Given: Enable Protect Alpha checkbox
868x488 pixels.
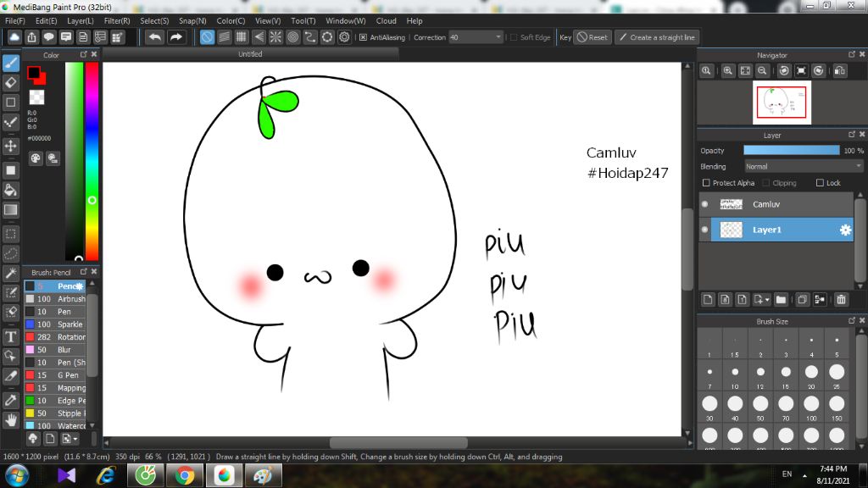Looking at the screenshot, I should tap(706, 183).
